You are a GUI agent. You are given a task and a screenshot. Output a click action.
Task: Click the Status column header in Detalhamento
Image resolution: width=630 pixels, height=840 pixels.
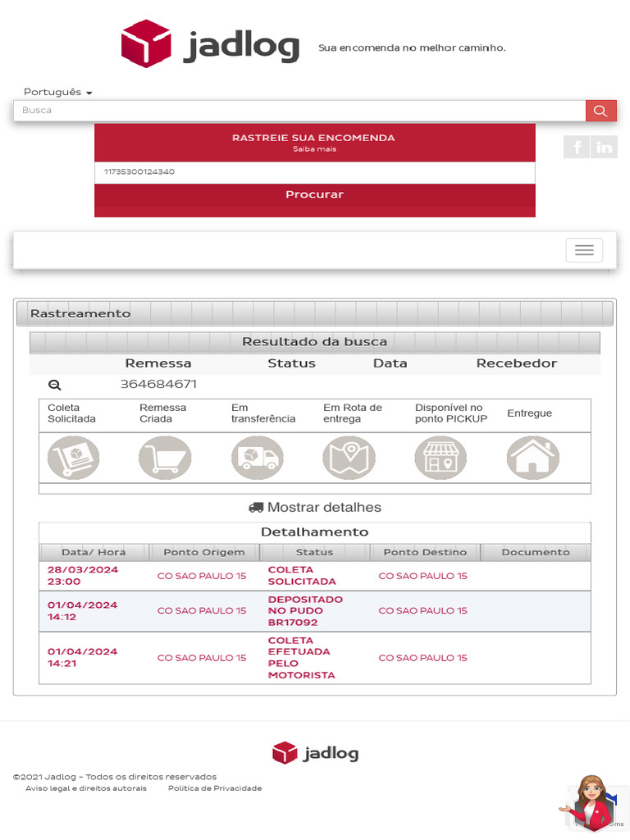(314, 552)
